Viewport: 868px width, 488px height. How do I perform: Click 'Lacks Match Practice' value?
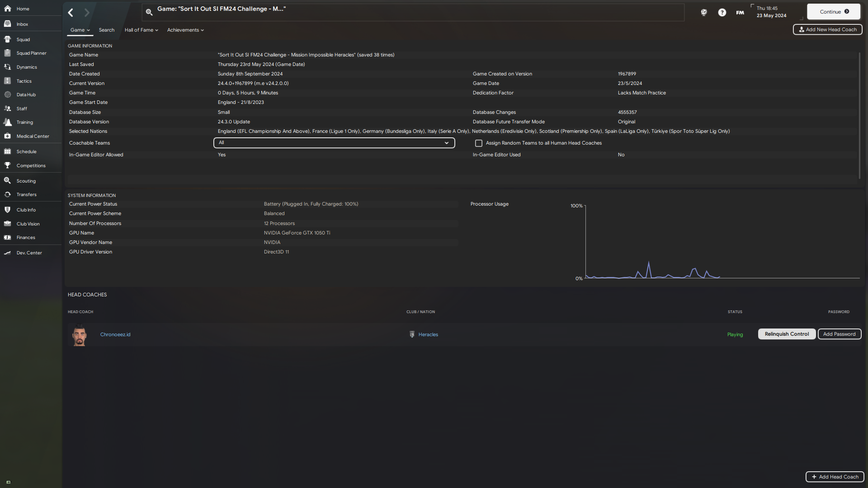coord(642,93)
